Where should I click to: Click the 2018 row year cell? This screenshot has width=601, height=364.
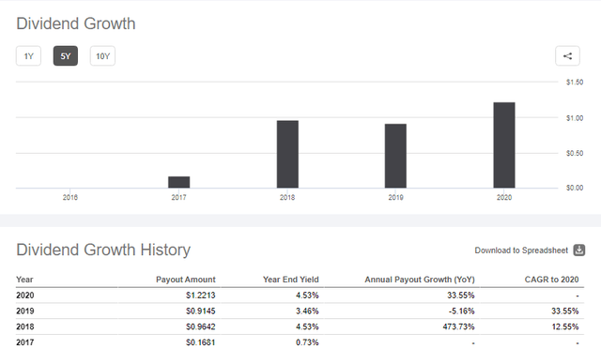click(25, 326)
